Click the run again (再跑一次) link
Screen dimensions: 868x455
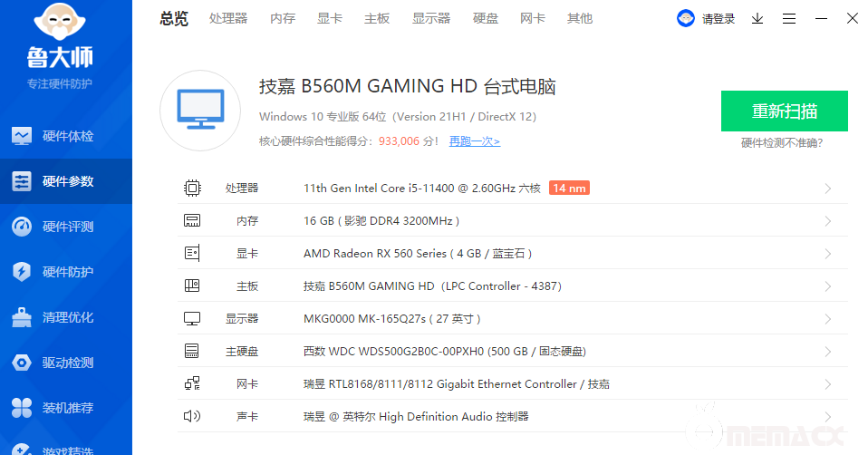(474, 141)
